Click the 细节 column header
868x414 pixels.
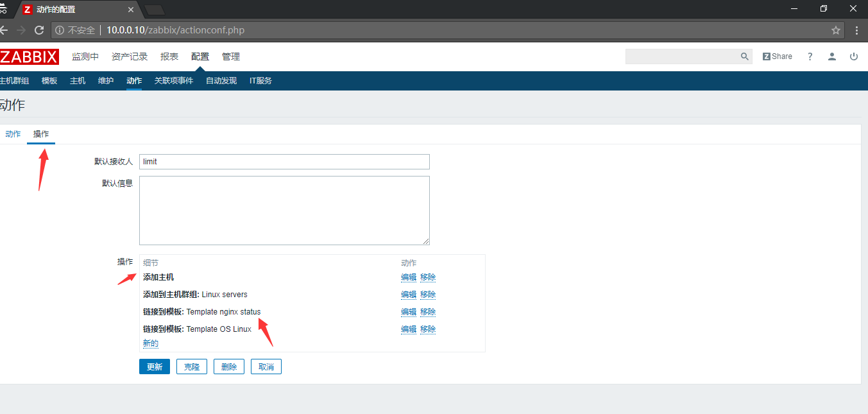pos(151,263)
